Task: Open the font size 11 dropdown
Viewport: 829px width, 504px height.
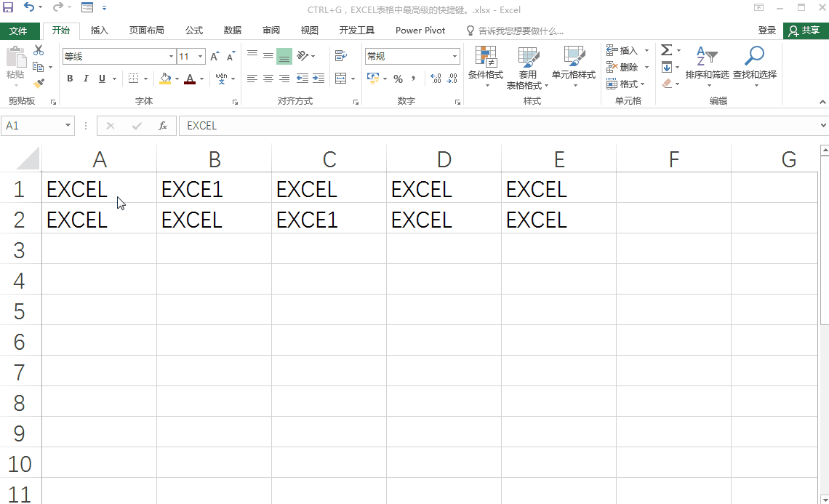Action: pyautogui.click(x=201, y=57)
